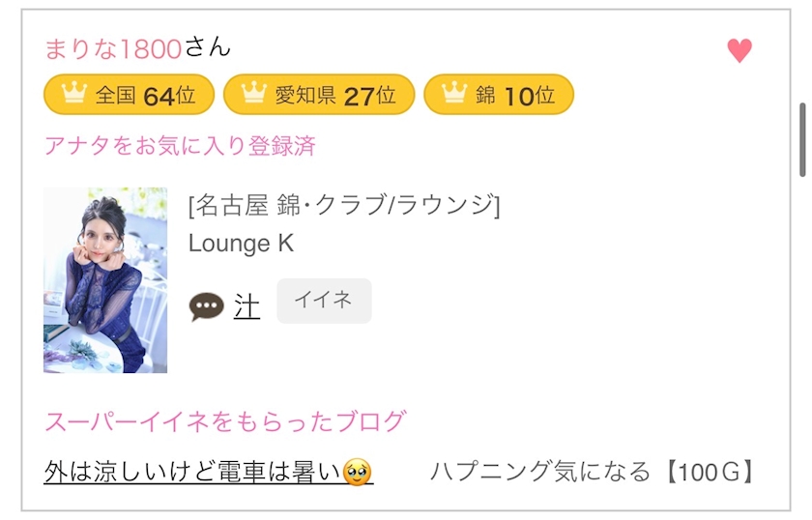Image resolution: width=812 pixels, height=520 pixels.
Task: Click the ハプニング気になる【100G】 text
Action: [x=593, y=472]
